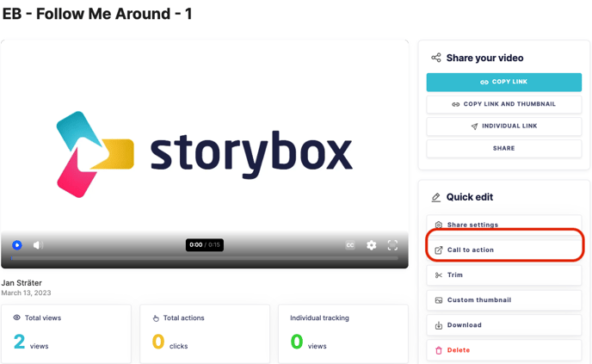Image resolution: width=592 pixels, height=364 pixels.
Task: Open Custom thumbnail option
Action: [504, 300]
